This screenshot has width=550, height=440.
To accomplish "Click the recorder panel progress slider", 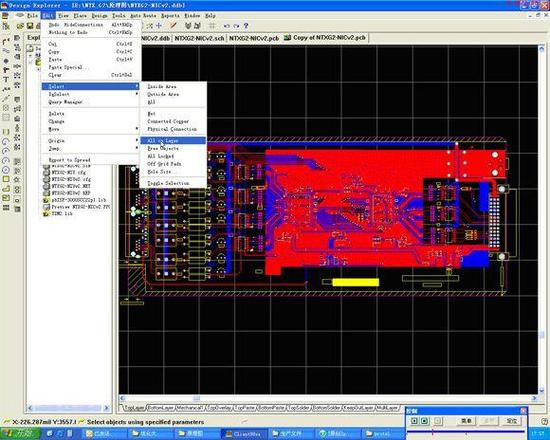I will pyautogui.click(x=465, y=432).
